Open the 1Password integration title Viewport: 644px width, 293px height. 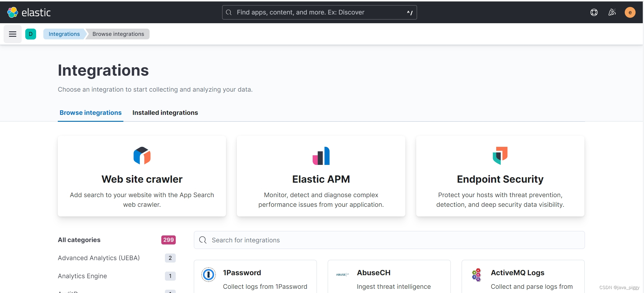click(242, 273)
